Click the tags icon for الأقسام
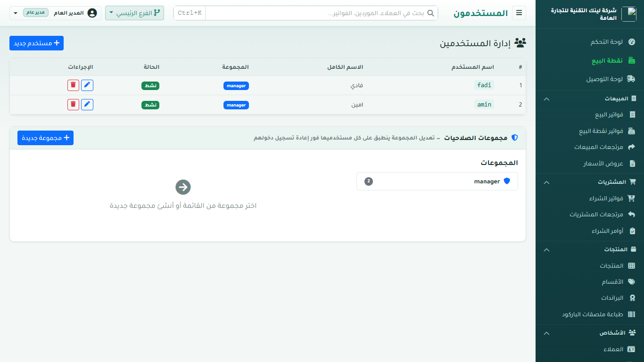The height and width of the screenshot is (362, 644). point(632,282)
